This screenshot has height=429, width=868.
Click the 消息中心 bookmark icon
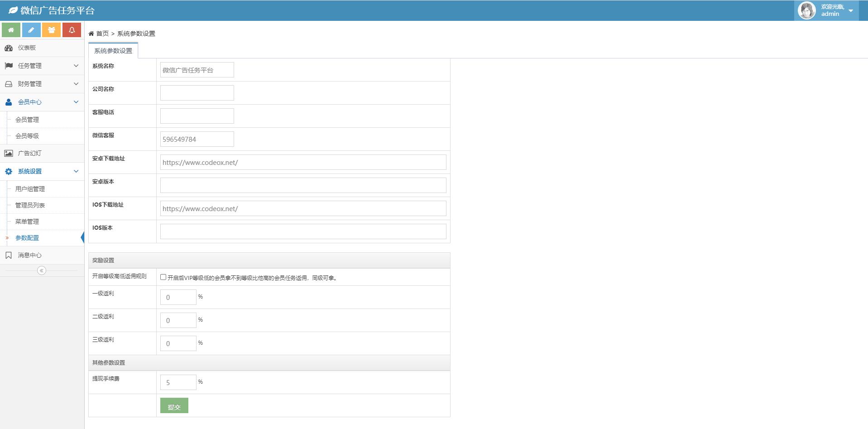pos(9,255)
